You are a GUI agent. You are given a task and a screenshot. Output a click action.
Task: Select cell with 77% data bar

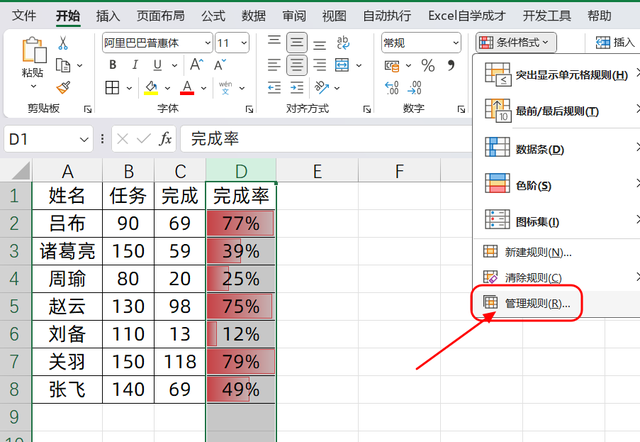click(x=241, y=223)
